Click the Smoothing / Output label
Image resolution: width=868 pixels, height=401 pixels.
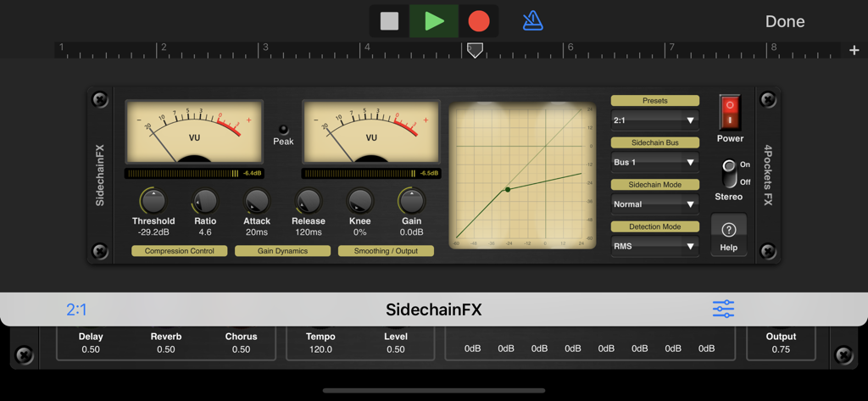[x=387, y=251]
